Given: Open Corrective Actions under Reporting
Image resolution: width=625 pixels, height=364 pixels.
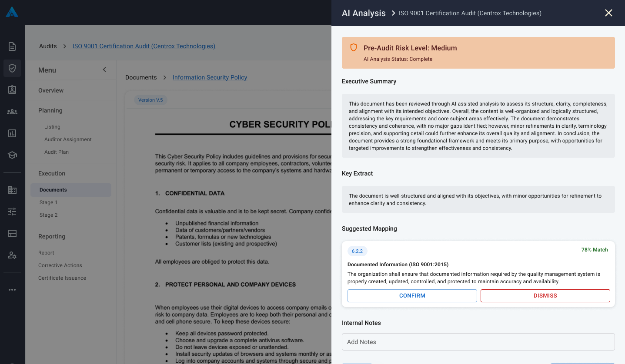Looking at the screenshot, I should (x=60, y=265).
